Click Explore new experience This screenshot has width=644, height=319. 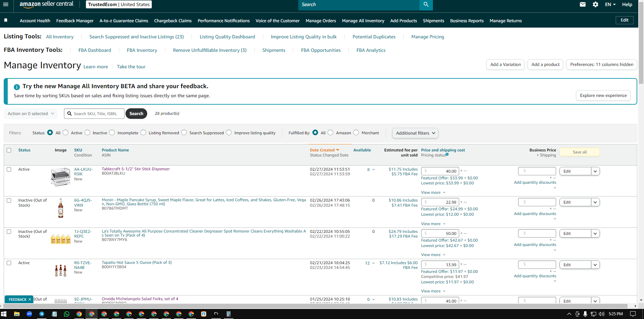point(603,96)
